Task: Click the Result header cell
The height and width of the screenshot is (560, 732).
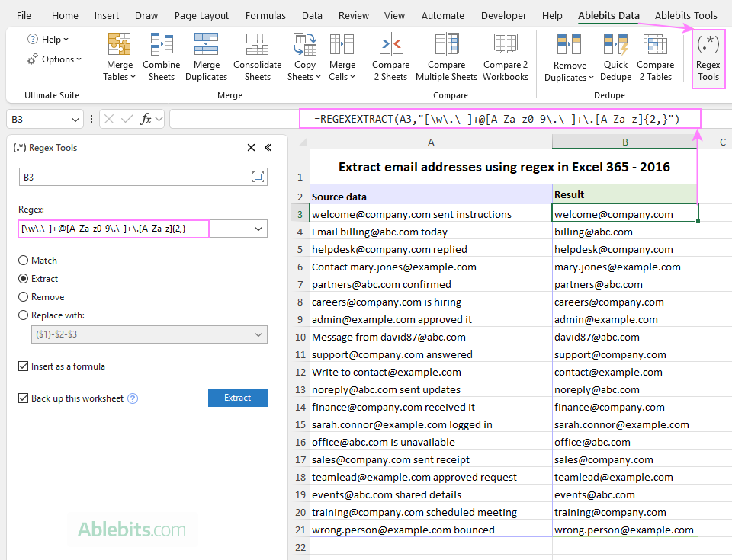Action: click(624, 194)
